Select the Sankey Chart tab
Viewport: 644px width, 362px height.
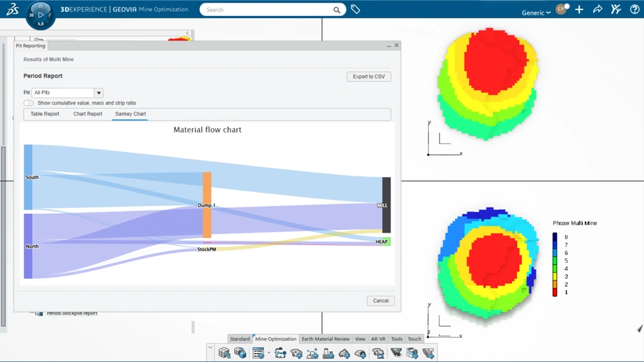coord(130,114)
